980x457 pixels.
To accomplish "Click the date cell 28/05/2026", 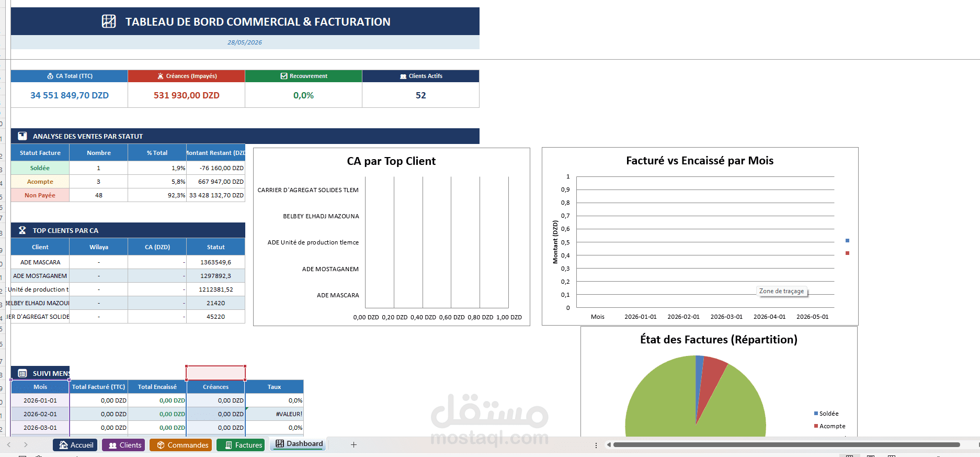I will 245,42.
